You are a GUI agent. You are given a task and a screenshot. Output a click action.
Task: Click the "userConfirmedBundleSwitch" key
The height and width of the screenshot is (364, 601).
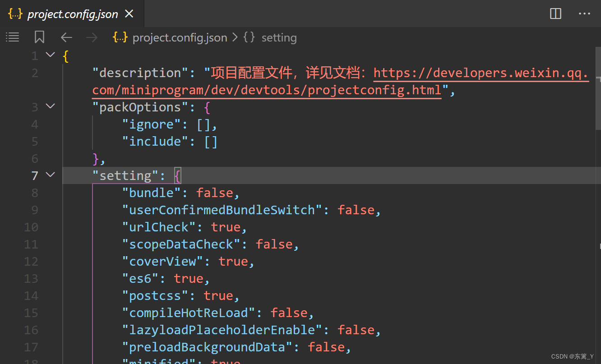(223, 210)
